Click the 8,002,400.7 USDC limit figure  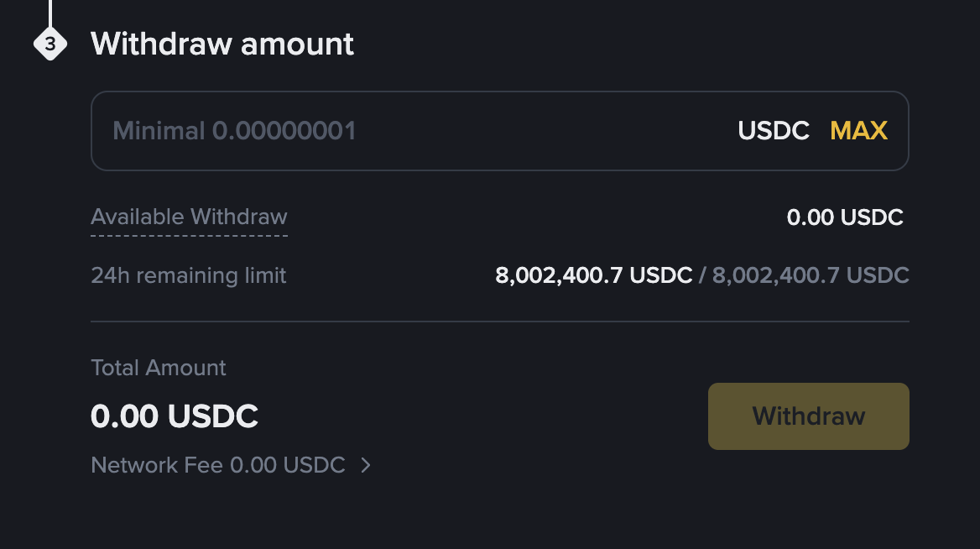593,274
